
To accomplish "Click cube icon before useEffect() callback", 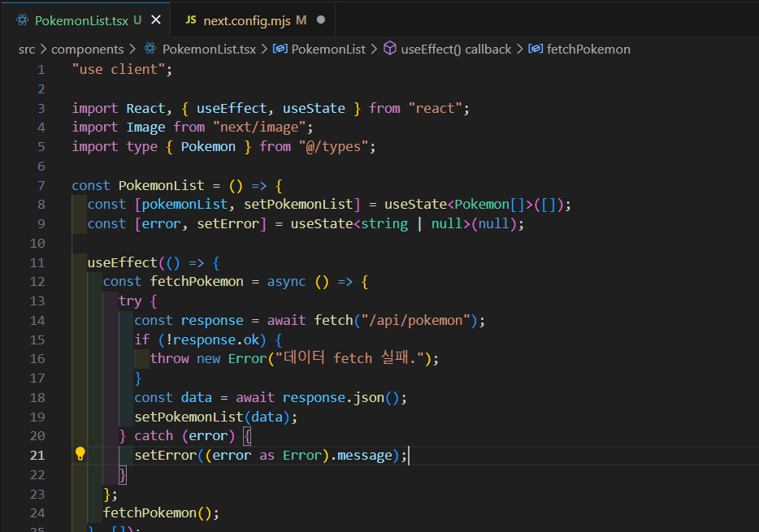I will pos(390,49).
